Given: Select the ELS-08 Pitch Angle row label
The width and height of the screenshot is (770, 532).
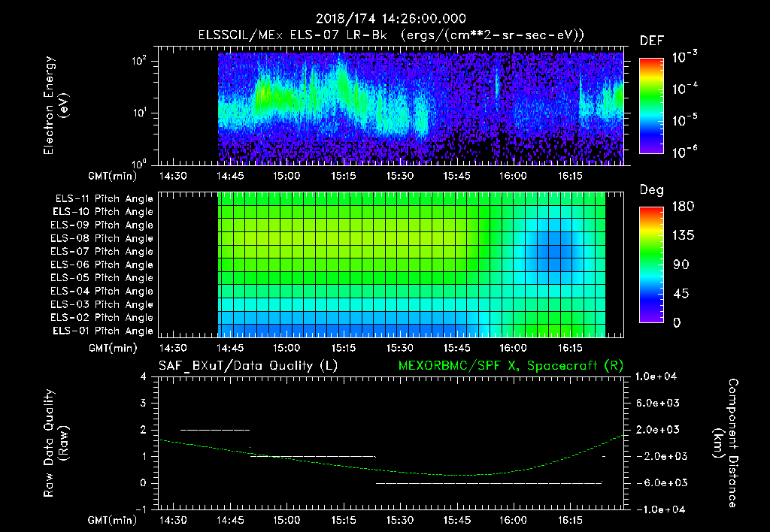Looking at the screenshot, I should click(x=102, y=238).
